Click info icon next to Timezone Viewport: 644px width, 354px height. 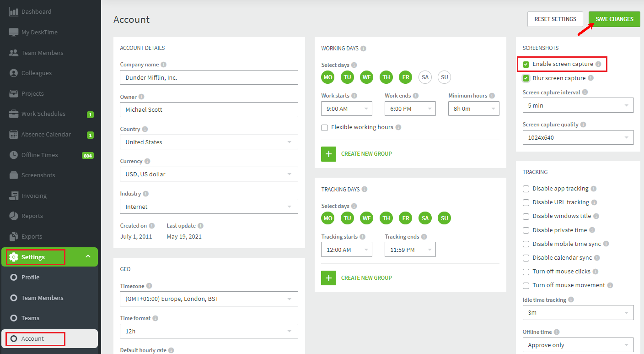click(x=149, y=286)
